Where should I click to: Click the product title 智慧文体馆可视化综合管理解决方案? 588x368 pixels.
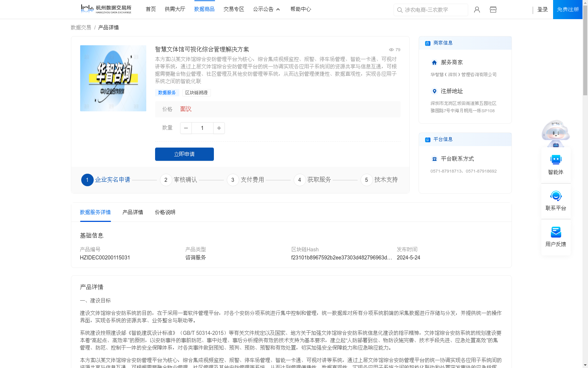pyautogui.click(x=202, y=49)
